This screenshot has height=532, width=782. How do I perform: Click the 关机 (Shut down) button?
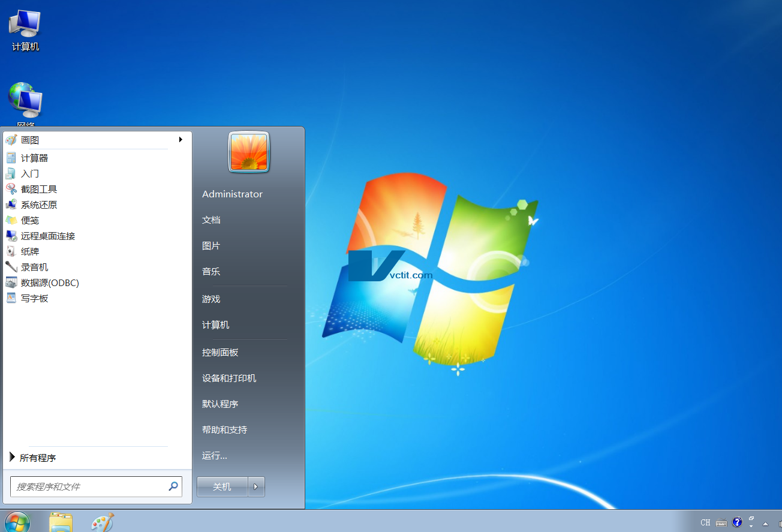tap(222, 487)
